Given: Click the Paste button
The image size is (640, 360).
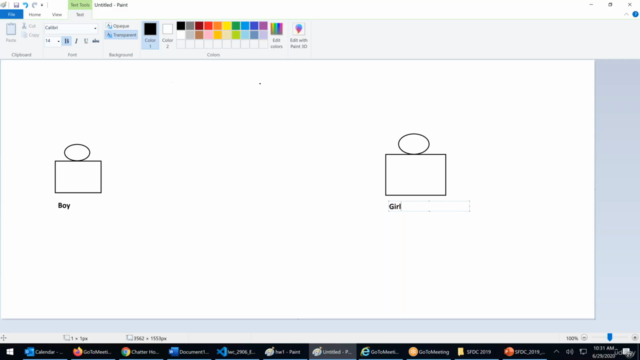Looking at the screenshot, I should 11,33.
